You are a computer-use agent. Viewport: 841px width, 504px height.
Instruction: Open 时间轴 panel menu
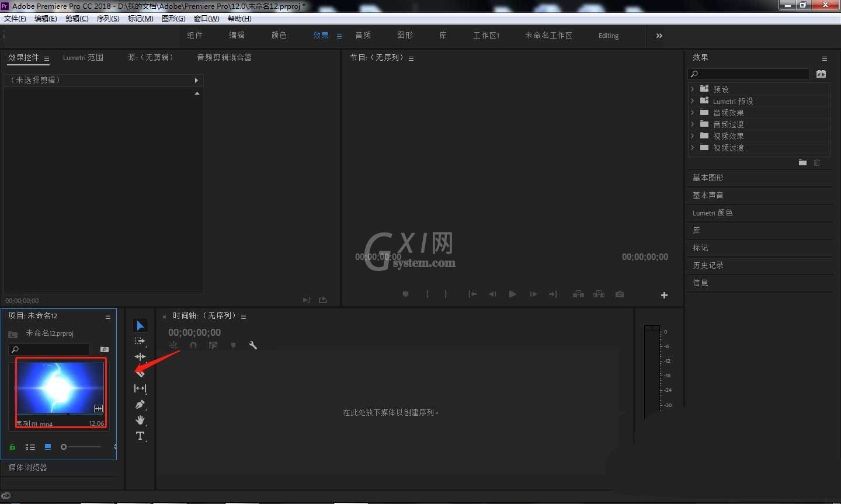tap(244, 317)
